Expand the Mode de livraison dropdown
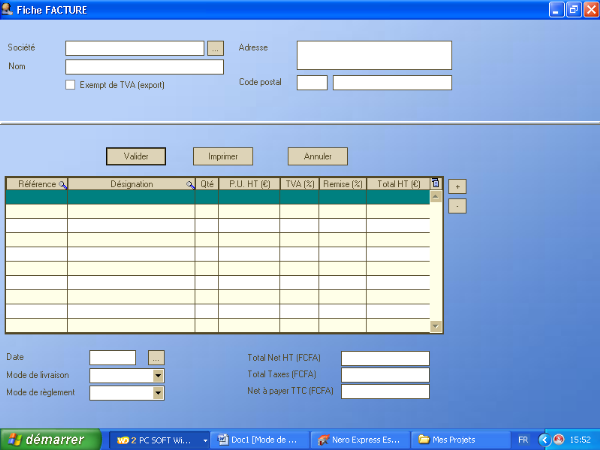 [x=158, y=376]
